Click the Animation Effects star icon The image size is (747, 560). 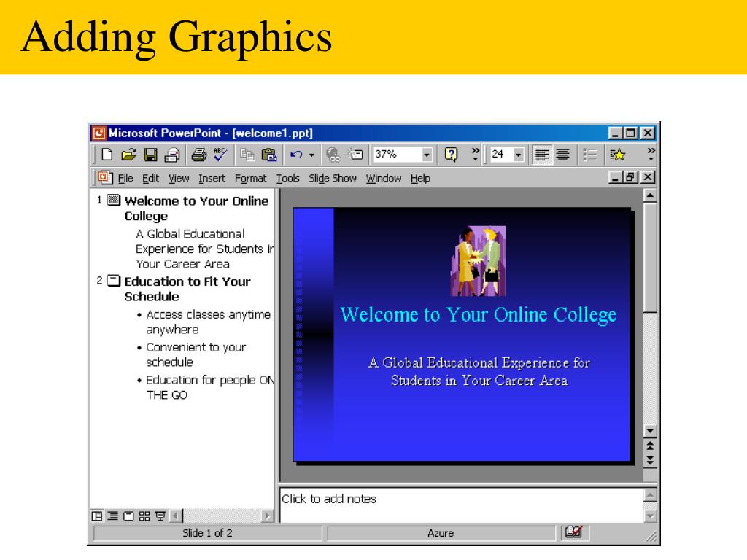(617, 155)
